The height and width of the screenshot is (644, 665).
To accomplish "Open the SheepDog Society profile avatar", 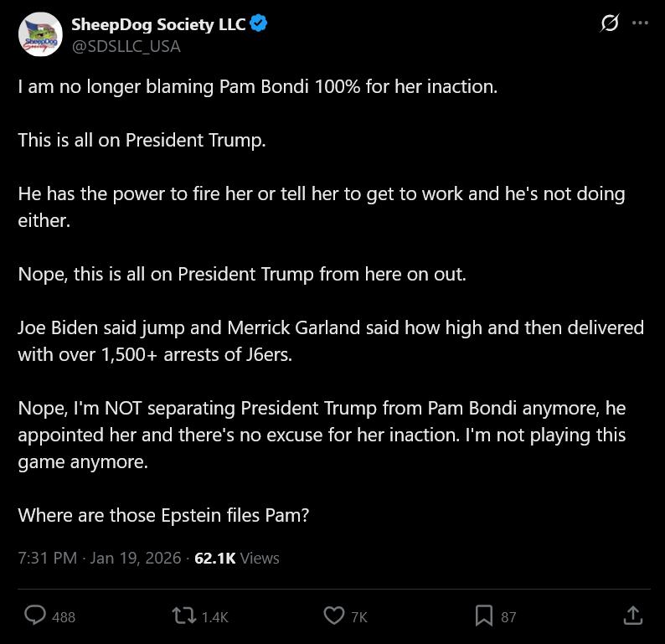I will click(x=40, y=35).
